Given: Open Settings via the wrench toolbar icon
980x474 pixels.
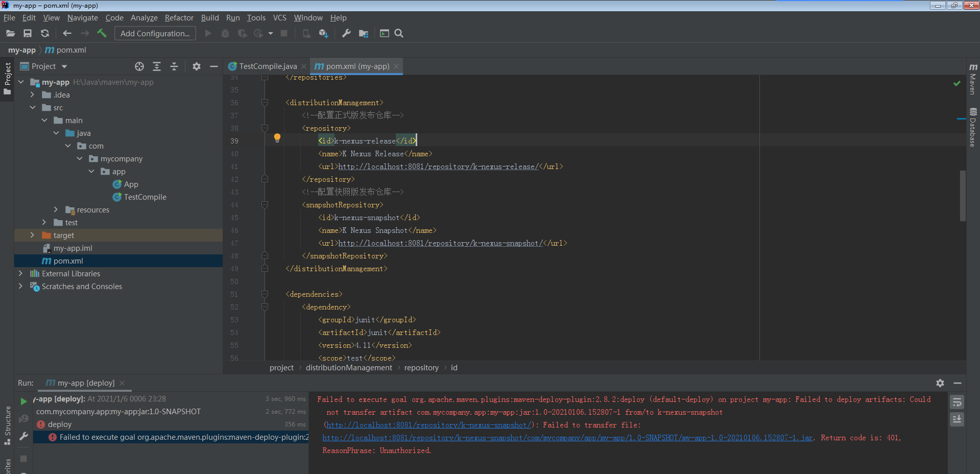Looking at the screenshot, I should point(346,33).
